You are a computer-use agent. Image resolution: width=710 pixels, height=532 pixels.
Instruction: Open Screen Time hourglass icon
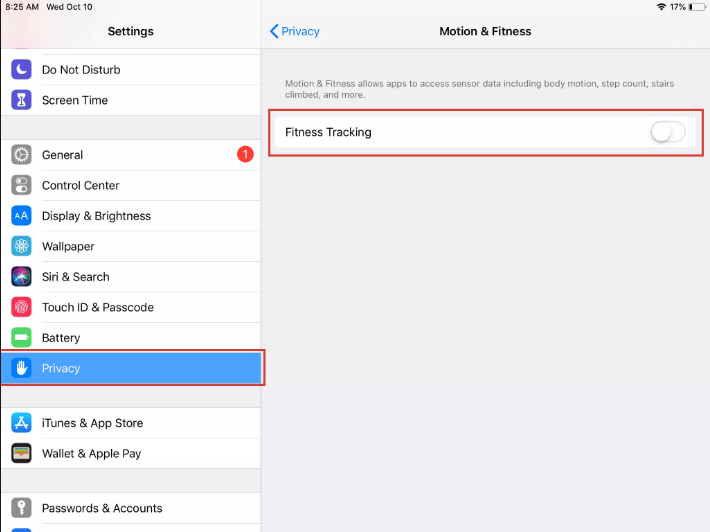(x=21, y=100)
